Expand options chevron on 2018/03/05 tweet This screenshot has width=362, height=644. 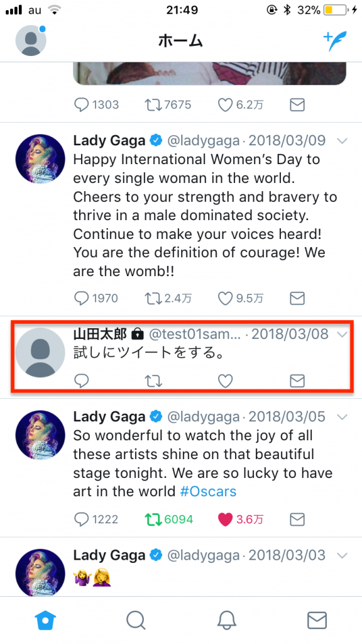tap(342, 418)
